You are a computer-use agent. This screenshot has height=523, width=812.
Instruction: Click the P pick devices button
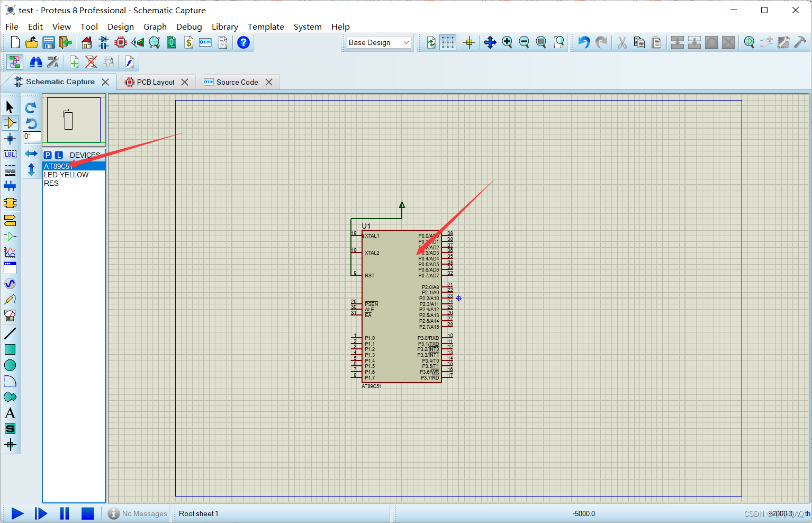(x=48, y=155)
